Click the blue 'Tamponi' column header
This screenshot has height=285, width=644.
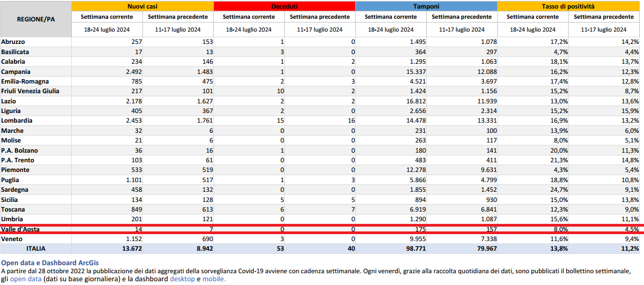tap(426, 6)
